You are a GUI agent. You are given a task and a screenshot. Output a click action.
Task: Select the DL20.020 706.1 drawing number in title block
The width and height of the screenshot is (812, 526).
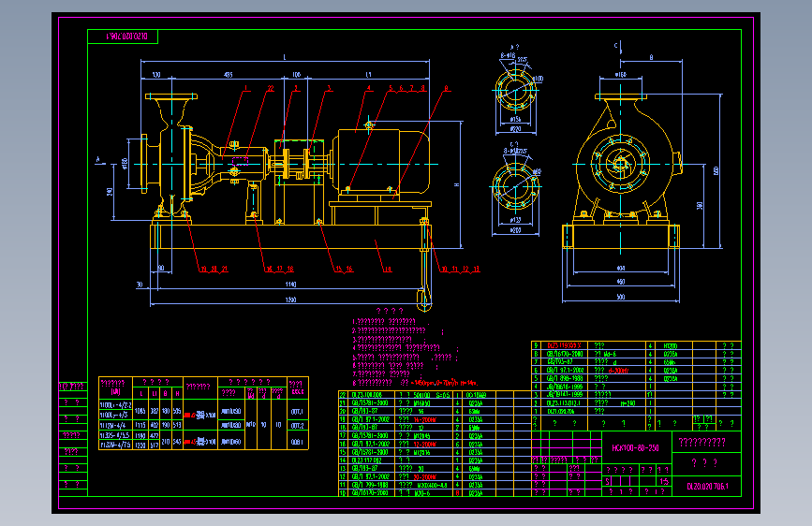pyautogui.click(x=707, y=486)
